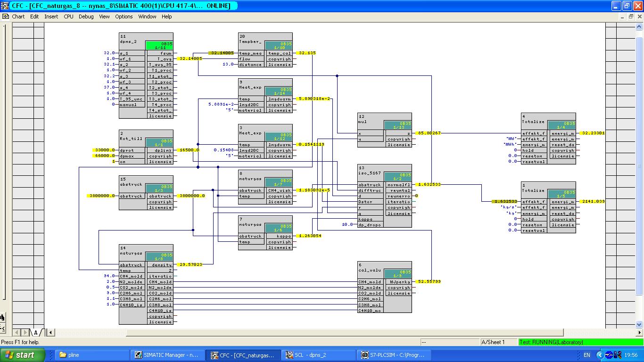Click the dp_dropo input pin on iso_5167
644x362 pixels.
pyautogui.click(x=371, y=225)
